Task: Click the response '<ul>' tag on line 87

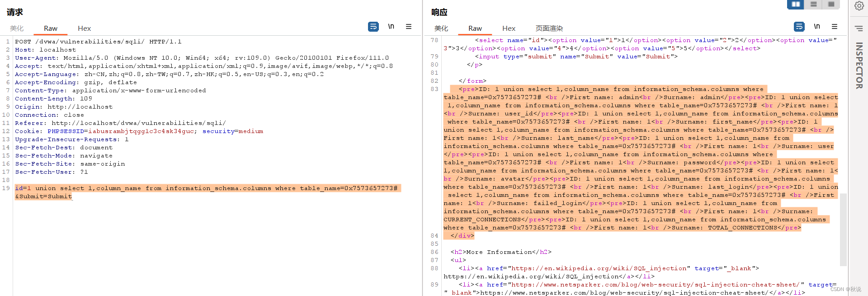Action: (458, 260)
